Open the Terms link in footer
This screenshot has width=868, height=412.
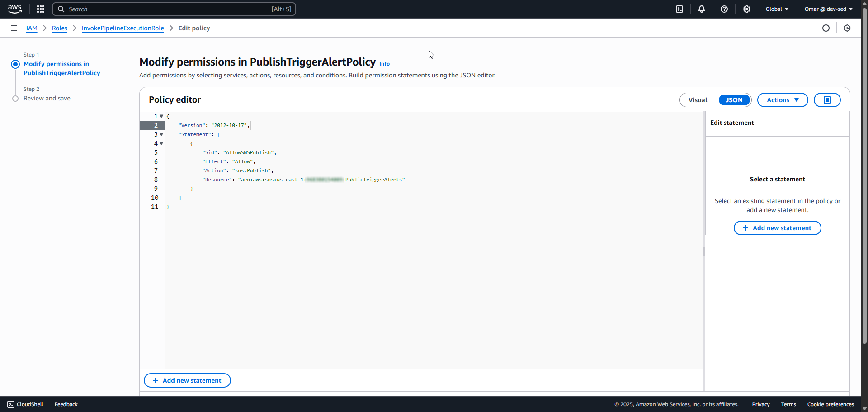point(788,404)
